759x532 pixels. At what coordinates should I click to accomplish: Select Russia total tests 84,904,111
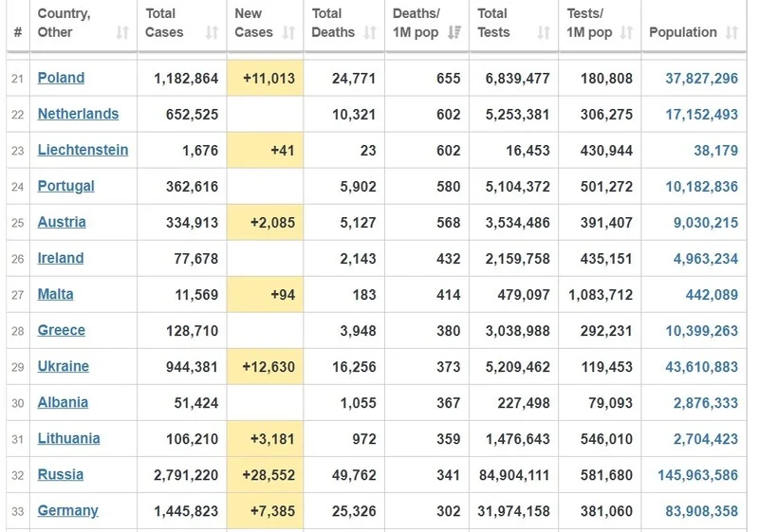pos(514,475)
